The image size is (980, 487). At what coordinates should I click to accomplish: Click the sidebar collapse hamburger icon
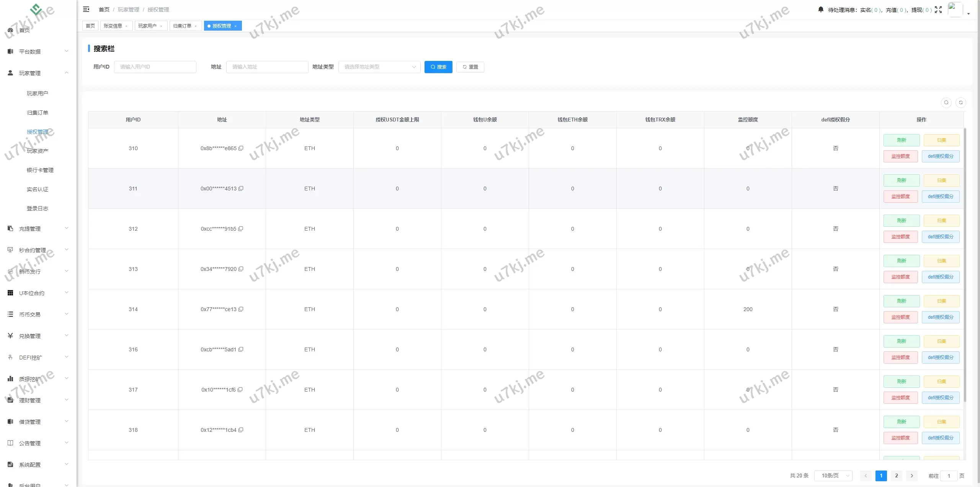tap(86, 9)
